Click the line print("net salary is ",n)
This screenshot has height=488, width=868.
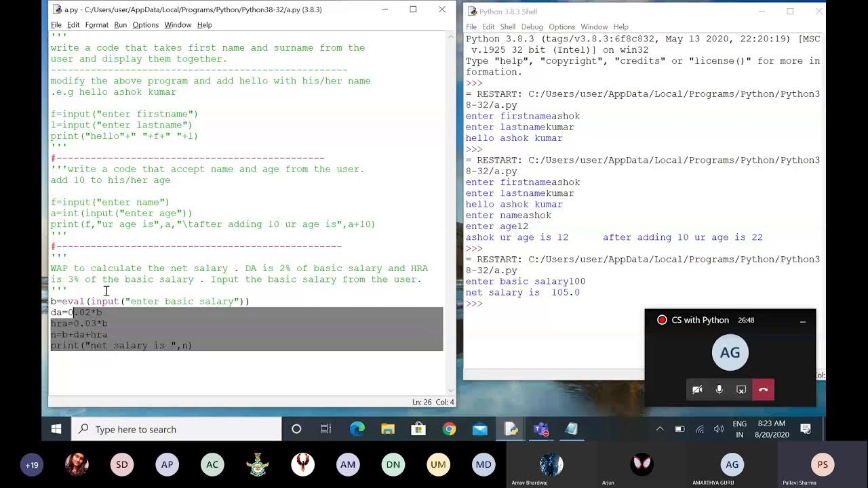[x=121, y=346]
